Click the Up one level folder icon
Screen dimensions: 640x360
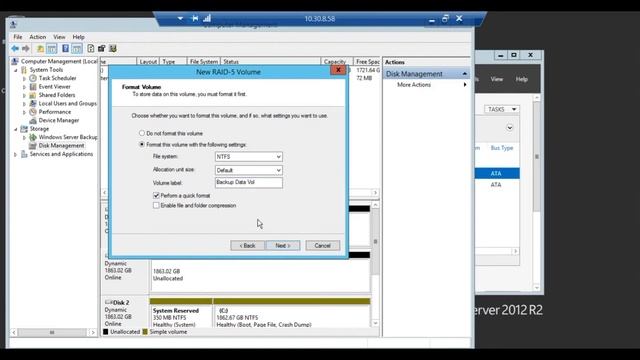[x=40, y=49]
